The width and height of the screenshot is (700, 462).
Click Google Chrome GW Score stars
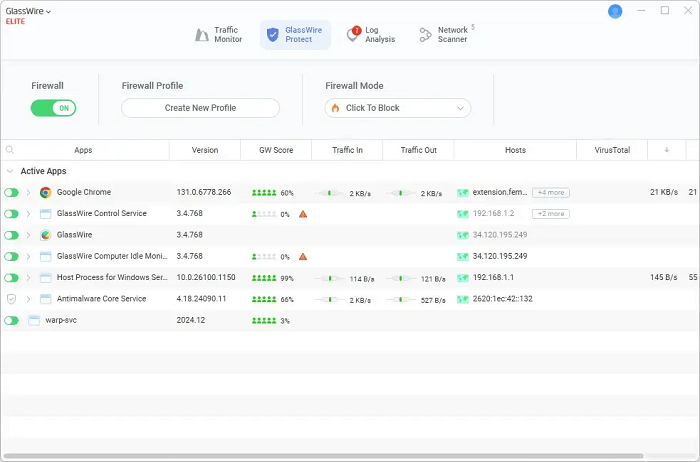(264, 193)
